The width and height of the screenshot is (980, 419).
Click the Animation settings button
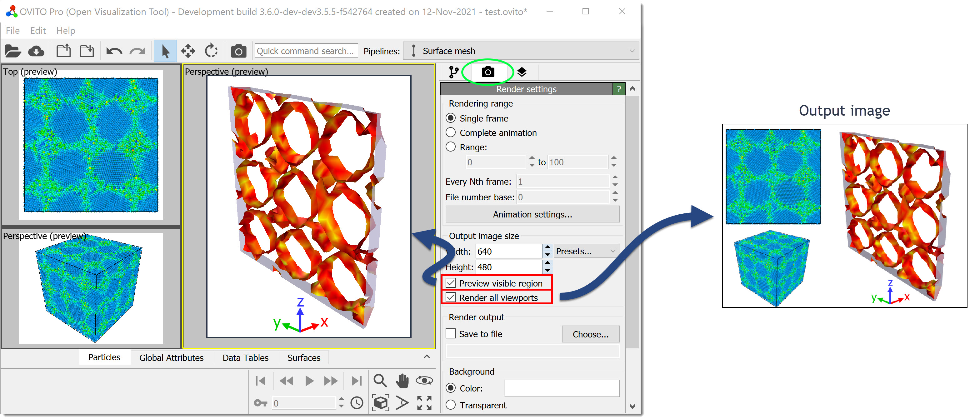click(532, 214)
